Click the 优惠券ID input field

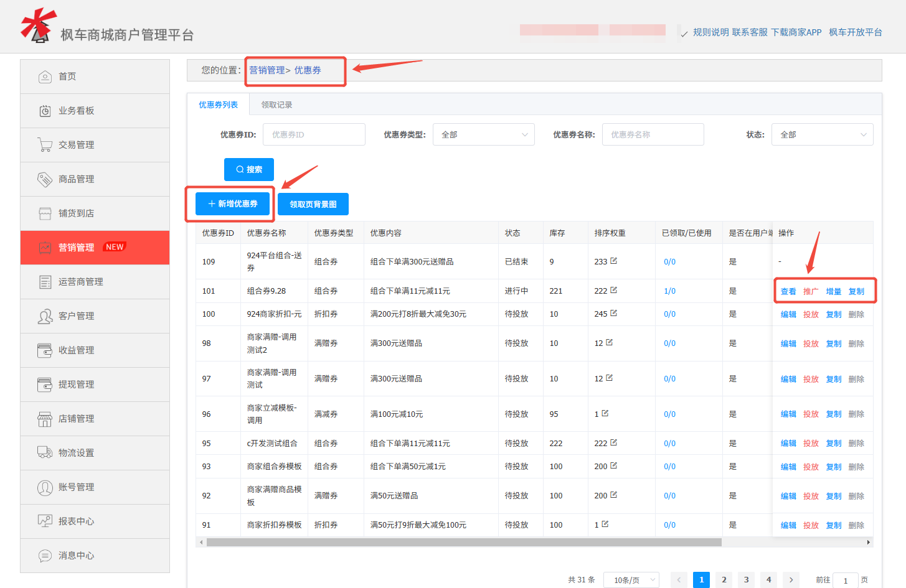tap(314, 134)
